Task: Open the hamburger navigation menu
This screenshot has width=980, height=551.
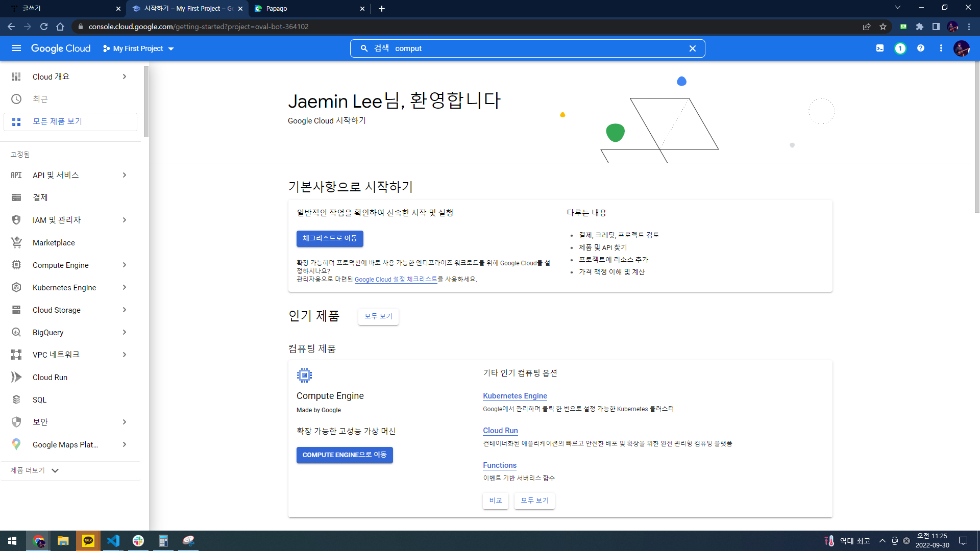Action: point(16,48)
